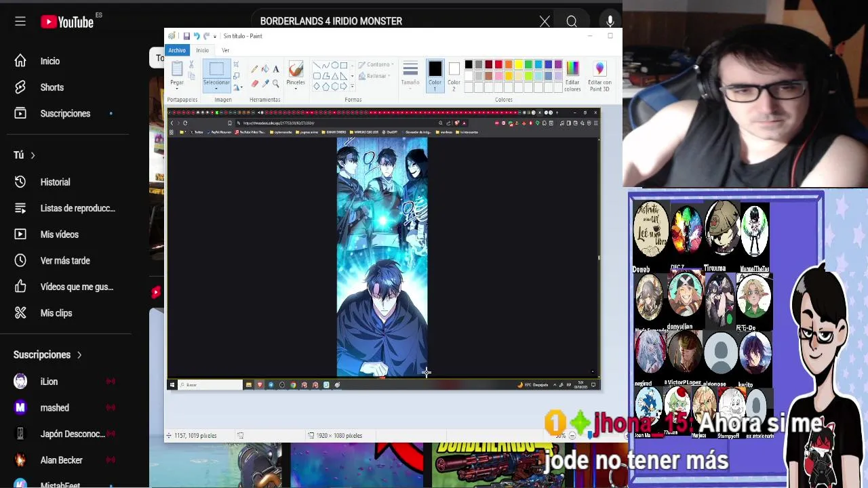
Task: Expand the Tú section chevron
Action: [x=33, y=155]
